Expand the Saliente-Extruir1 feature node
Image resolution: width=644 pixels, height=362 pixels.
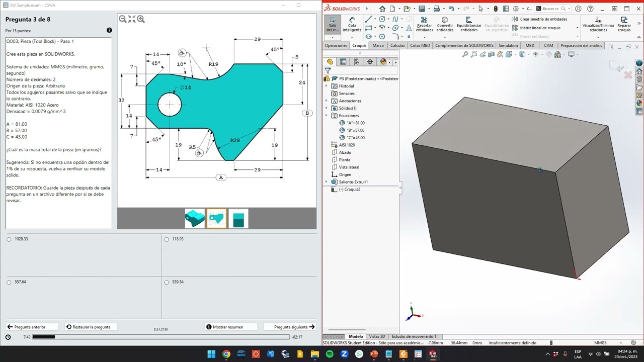coord(326,182)
